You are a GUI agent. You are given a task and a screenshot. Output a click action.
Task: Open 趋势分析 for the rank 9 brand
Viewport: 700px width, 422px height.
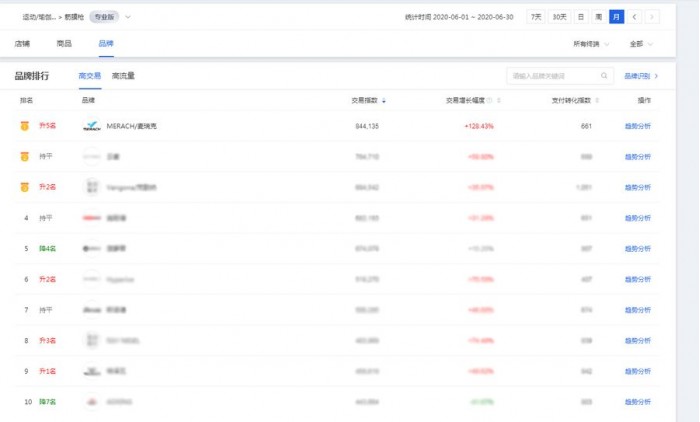tap(638, 371)
